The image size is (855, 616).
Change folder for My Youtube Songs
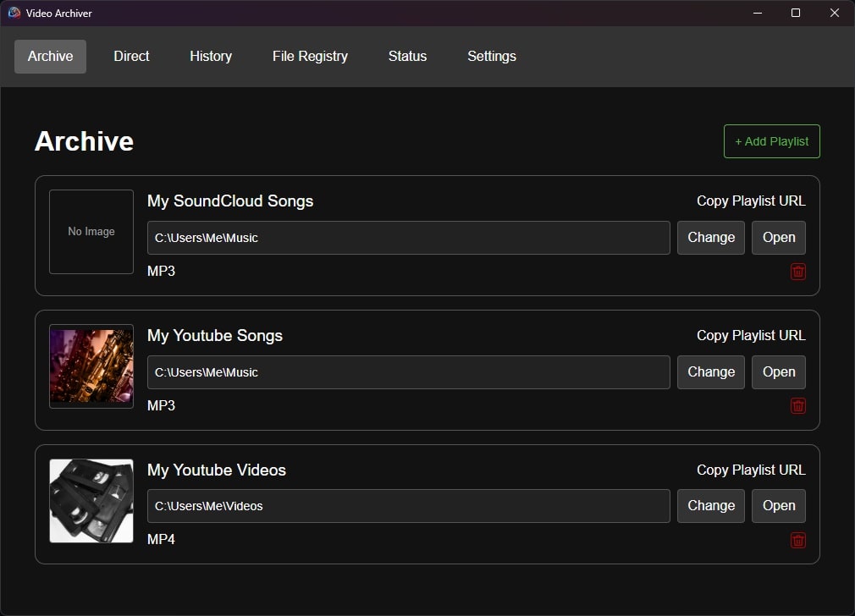(710, 371)
